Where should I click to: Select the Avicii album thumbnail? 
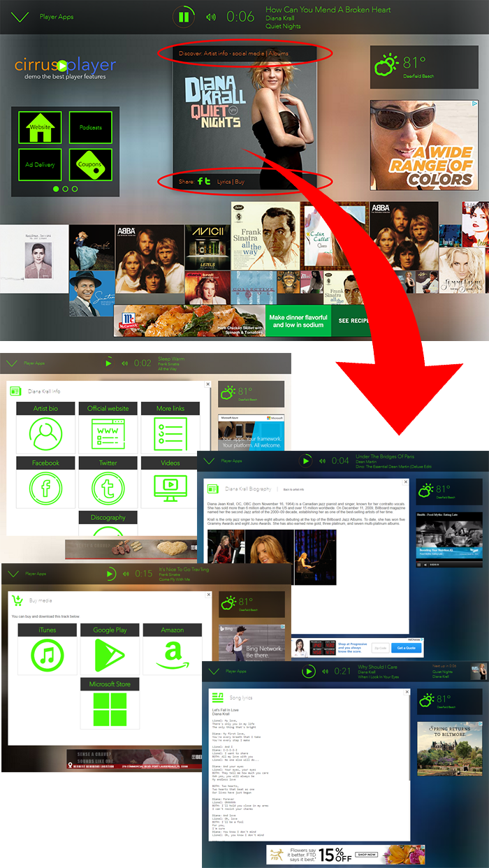(208, 248)
